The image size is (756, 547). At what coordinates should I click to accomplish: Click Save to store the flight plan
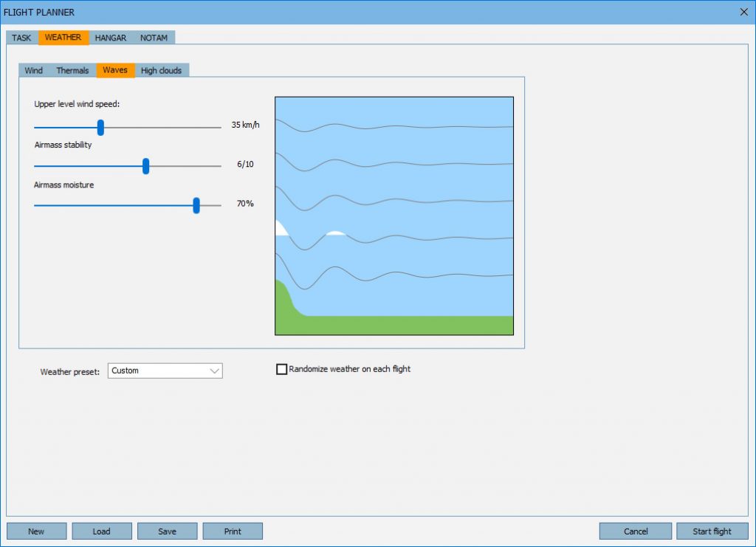168,531
